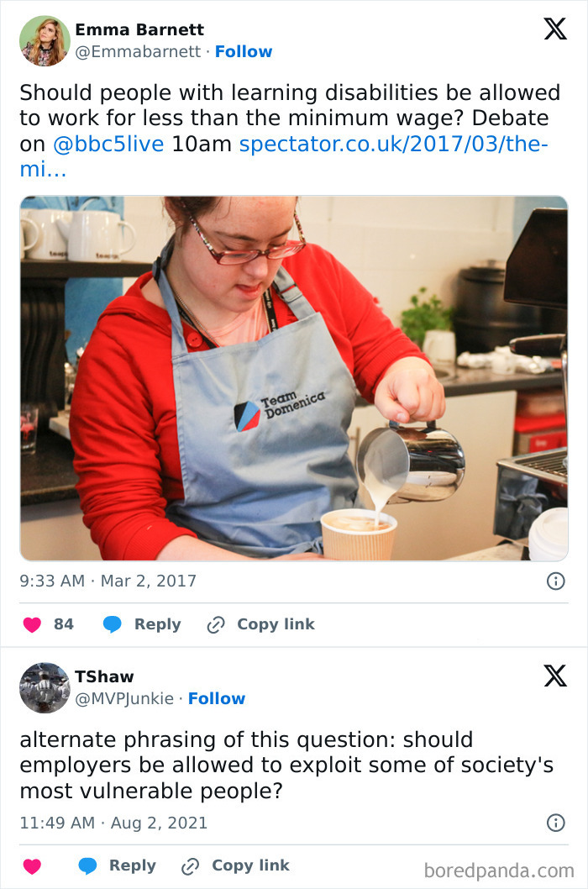Image resolution: width=588 pixels, height=889 pixels.
Task: Open the spectator.co.uk article link
Action: [284, 156]
